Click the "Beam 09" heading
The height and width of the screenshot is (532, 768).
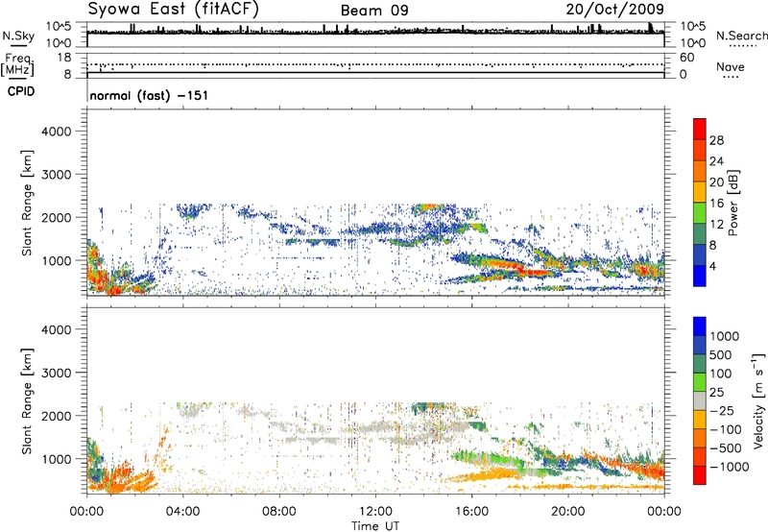tap(374, 11)
